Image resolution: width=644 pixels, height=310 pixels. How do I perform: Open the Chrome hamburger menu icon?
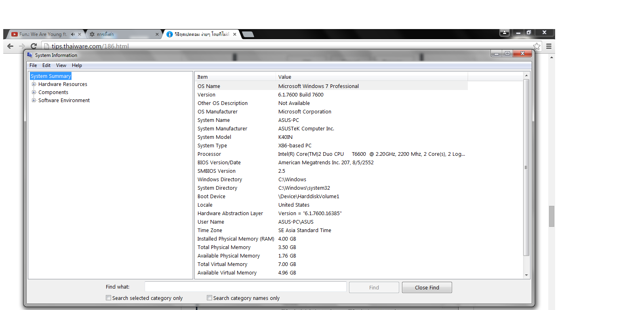click(549, 46)
